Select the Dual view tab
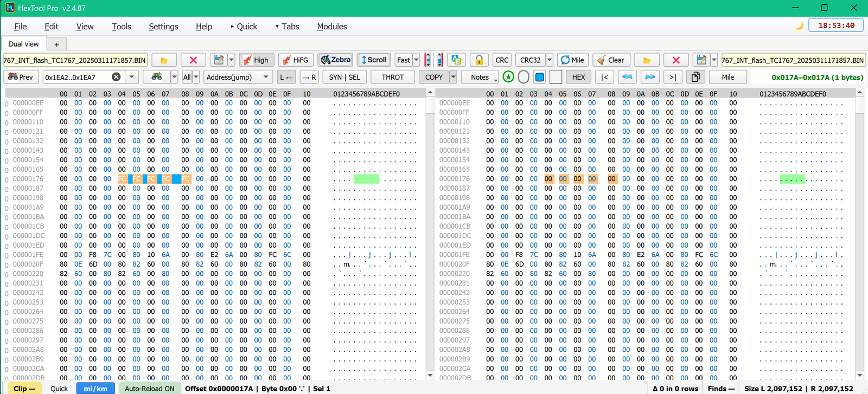The image size is (868, 394). [24, 44]
